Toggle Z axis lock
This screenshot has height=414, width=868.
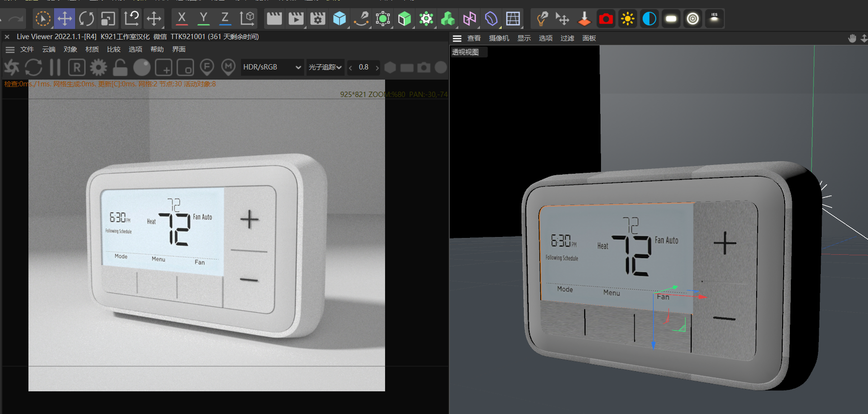[225, 19]
